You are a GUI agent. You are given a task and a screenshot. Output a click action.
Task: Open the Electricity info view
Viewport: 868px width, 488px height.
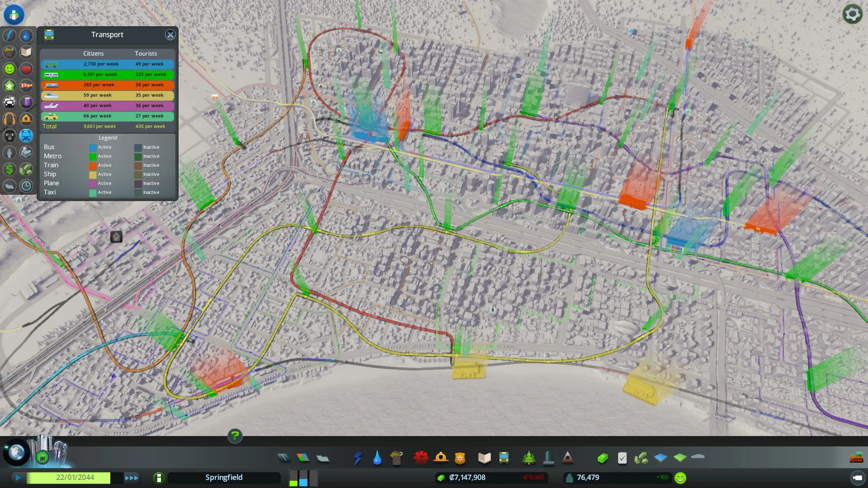(x=9, y=35)
